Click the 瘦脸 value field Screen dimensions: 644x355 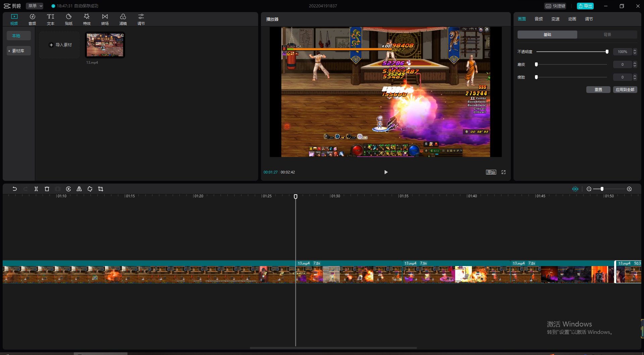(623, 77)
